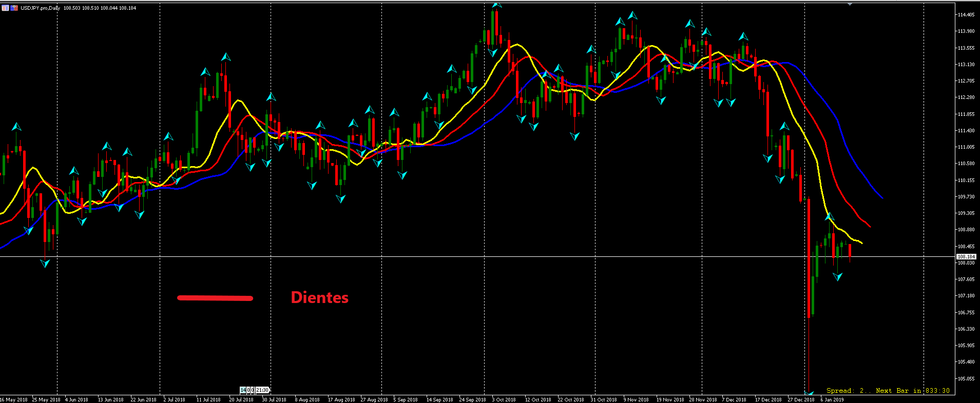This screenshot has width=980, height=403.
Task: Select the right tip of the blue moving average line
Action: [x=883, y=198]
